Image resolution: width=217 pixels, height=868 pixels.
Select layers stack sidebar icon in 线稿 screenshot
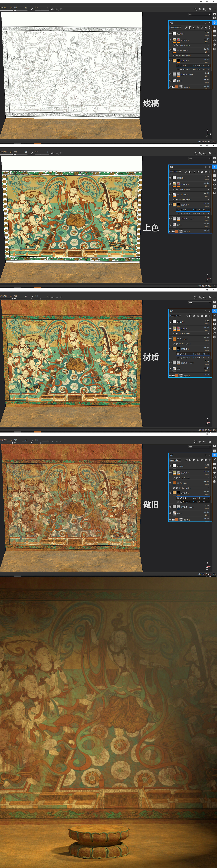214,23
